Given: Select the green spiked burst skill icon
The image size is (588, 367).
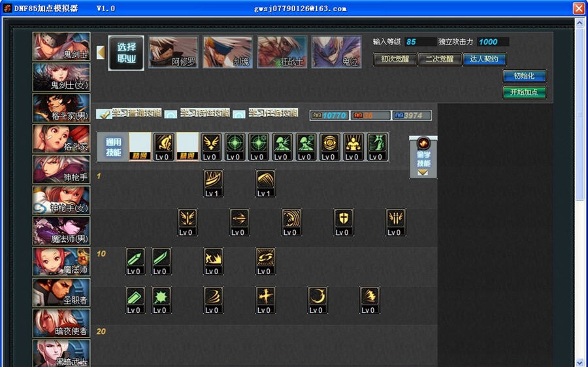Looking at the screenshot, I should [161, 300].
